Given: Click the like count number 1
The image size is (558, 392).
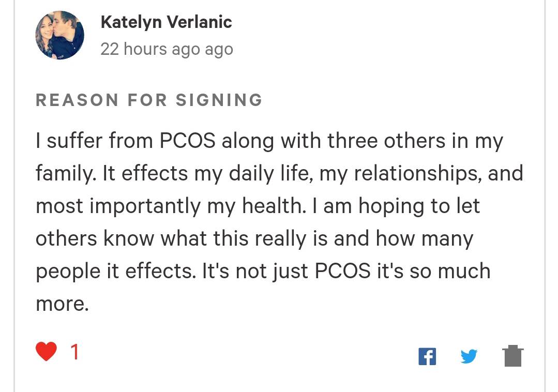Looking at the screenshot, I should point(74,352).
